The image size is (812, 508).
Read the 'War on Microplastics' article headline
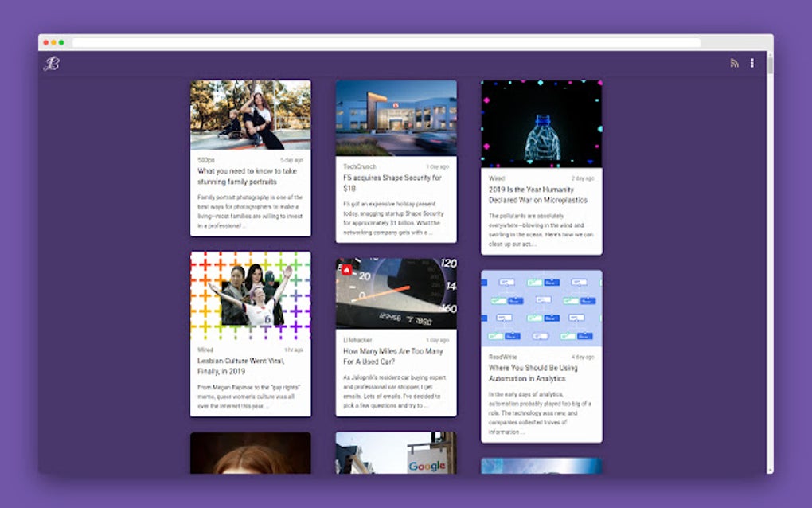[541, 195]
